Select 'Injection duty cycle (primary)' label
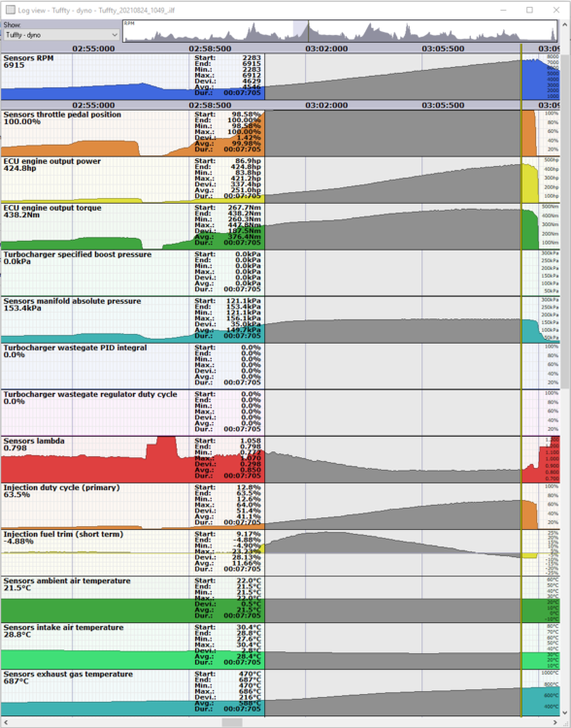The height and width of the screenshot is (728, 571). [62, 487]
